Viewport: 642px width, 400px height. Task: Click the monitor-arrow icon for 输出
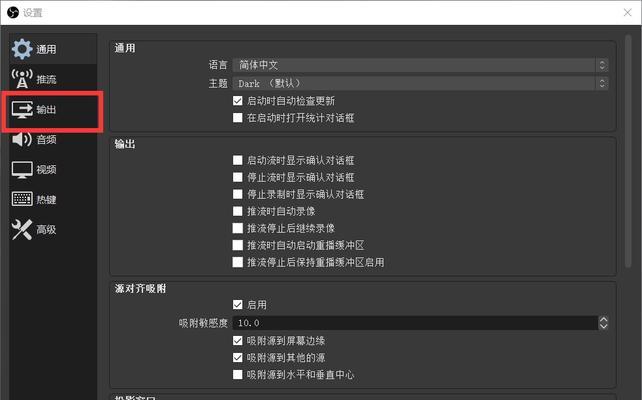pyautogui.click(x=22, y=109)
